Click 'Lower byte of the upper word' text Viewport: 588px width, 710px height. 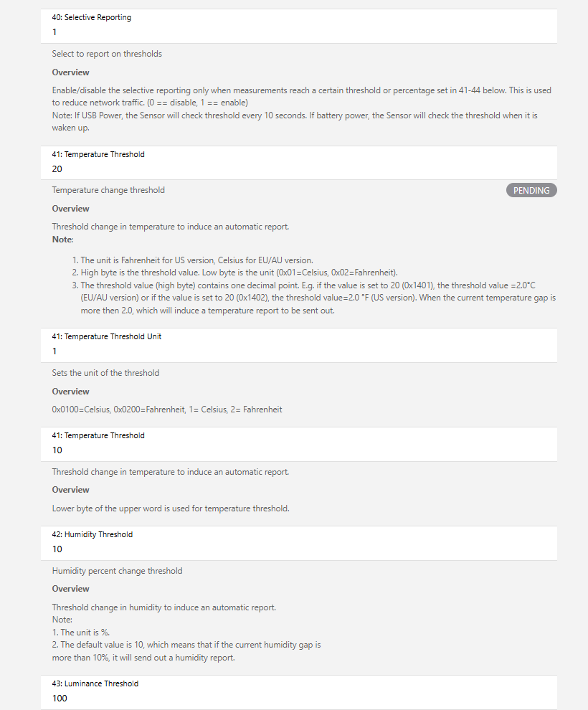[171, 508]
